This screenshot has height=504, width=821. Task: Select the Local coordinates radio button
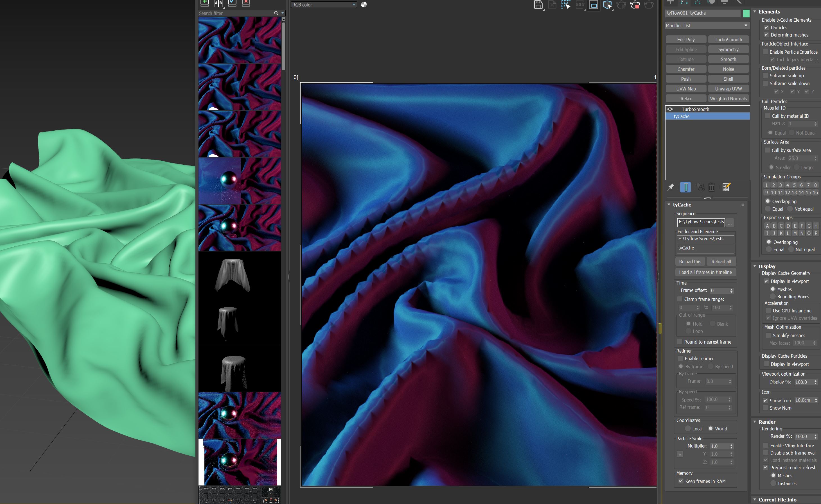tap(687, 428)
